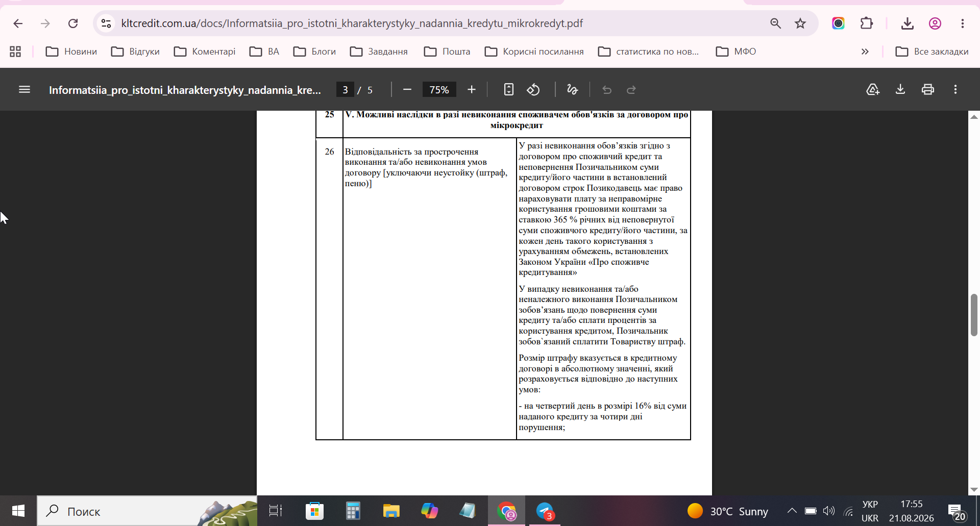Show hidden system tray icons
The image size is (980, 526).
[x=792, y=511]
